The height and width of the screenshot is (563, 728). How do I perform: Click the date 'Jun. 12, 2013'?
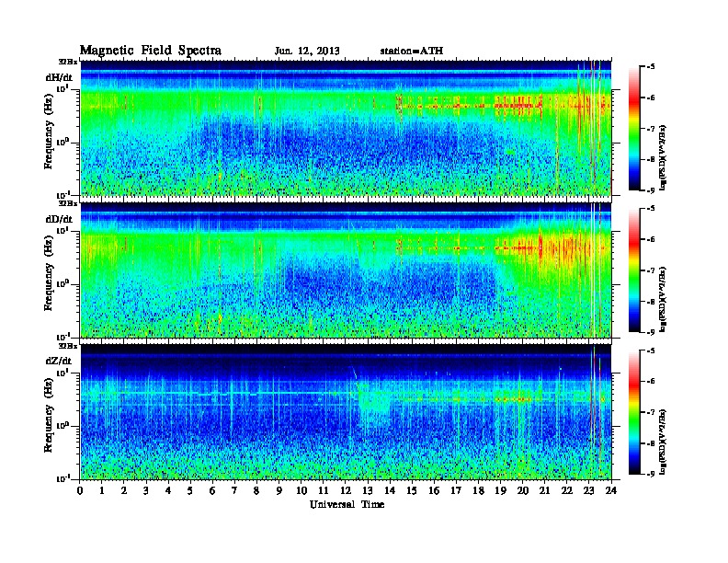coord(307,51)
